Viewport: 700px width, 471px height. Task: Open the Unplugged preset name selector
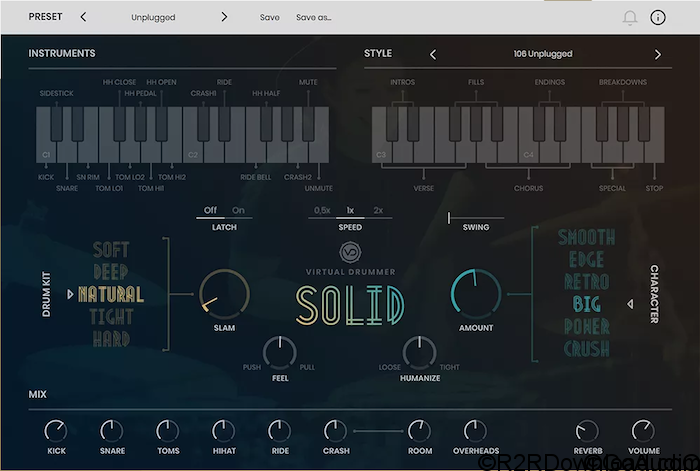[153, 17]
